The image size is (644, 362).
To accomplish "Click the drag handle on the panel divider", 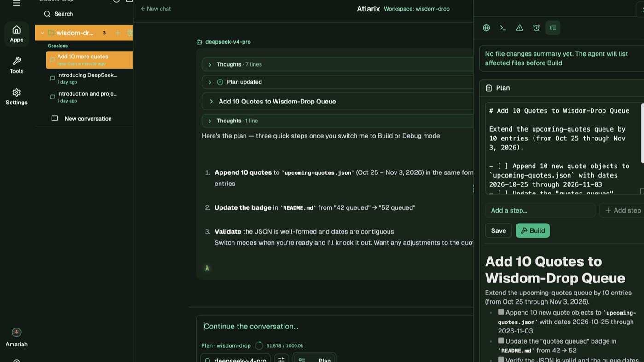I will pyautogui.click(x=473, y=189).
